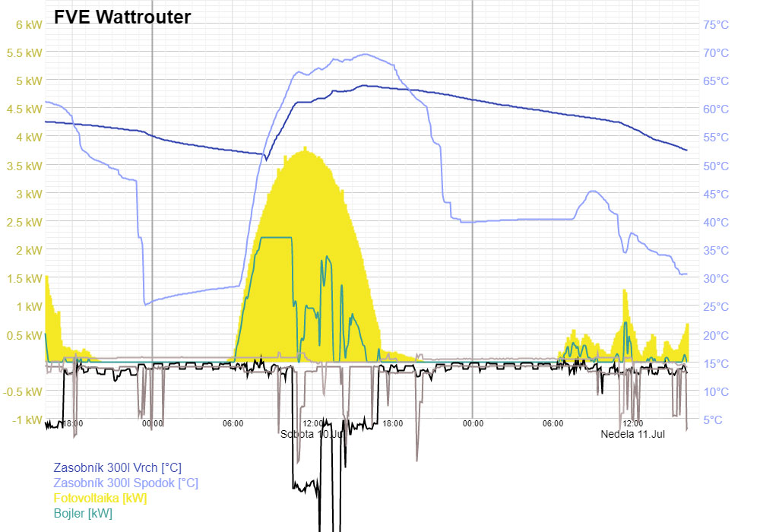Viewport: 760px width, 532px height.
Task: Click the '2.5 kW' left axis label
Action: coord(24,222)
